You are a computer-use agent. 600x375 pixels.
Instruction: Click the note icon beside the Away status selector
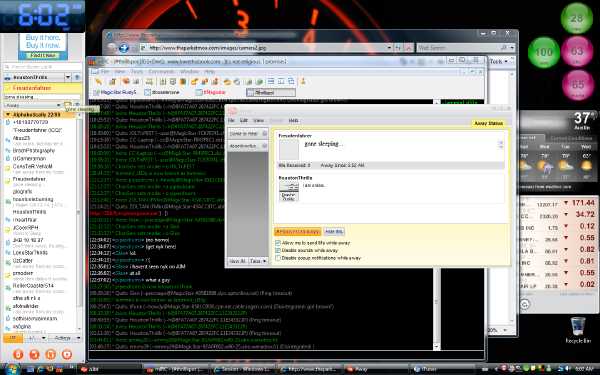click(x=67, y=104)
